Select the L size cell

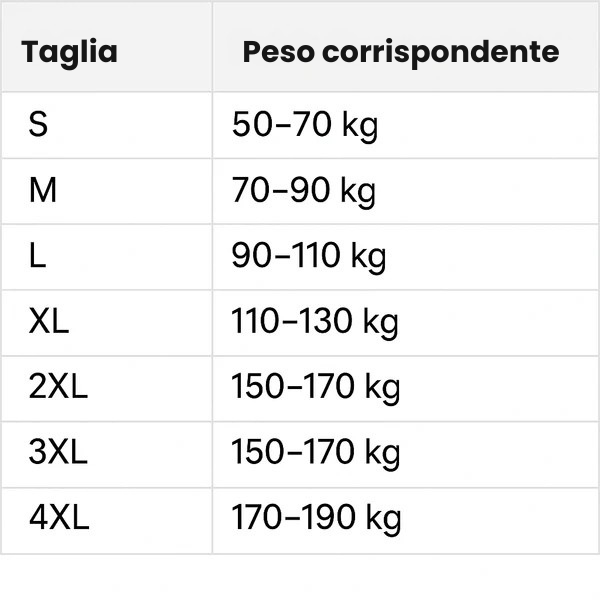tap(37, 256)
